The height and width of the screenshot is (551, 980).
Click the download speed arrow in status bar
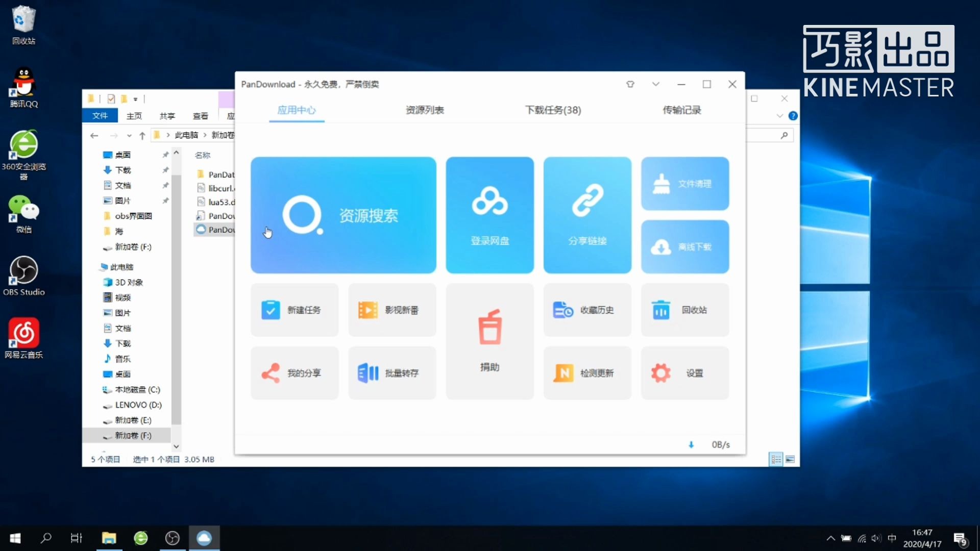point(691,444)
